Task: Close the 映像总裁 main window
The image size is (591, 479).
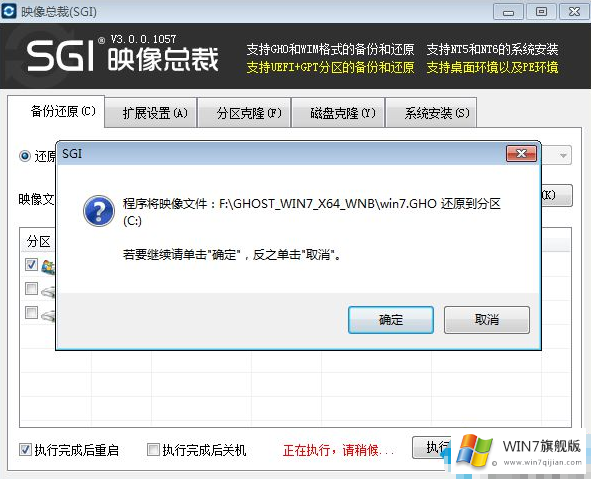Action: point(574,12)
